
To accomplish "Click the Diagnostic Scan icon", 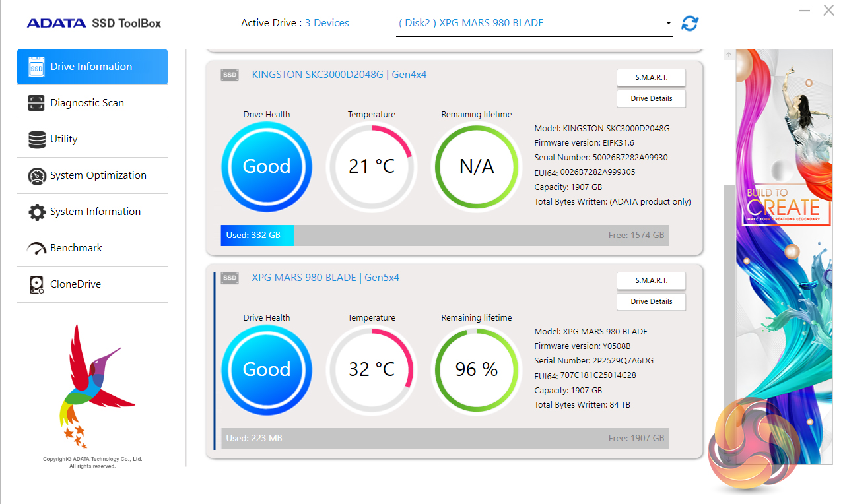I will pyautogui.click(x=36, y=103).
